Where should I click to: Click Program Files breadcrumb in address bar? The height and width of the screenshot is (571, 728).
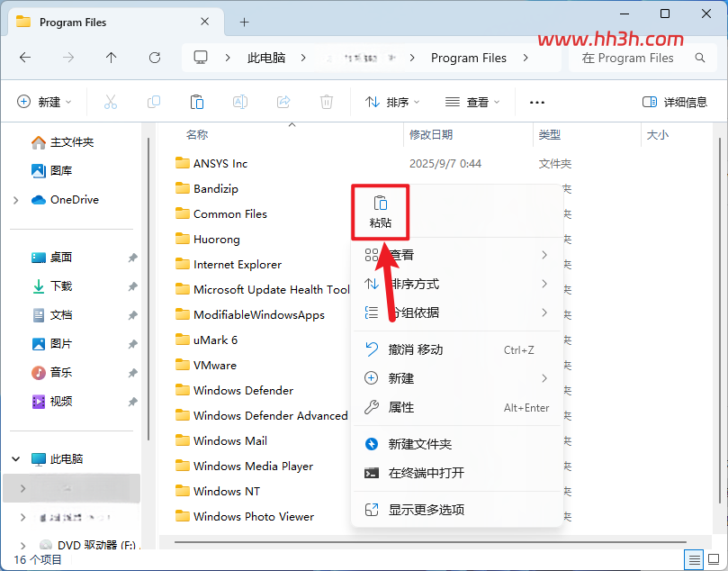click(x=469, y=58)
